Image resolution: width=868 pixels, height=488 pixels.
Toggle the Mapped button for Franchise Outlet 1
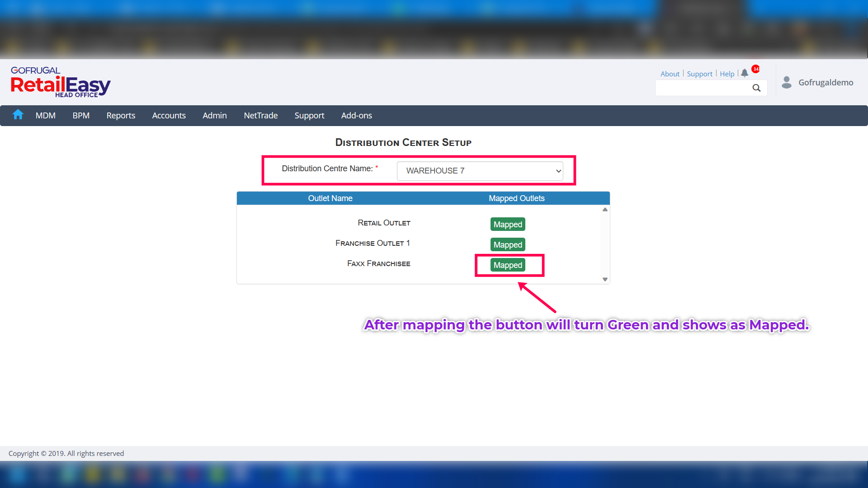[508, 245]
